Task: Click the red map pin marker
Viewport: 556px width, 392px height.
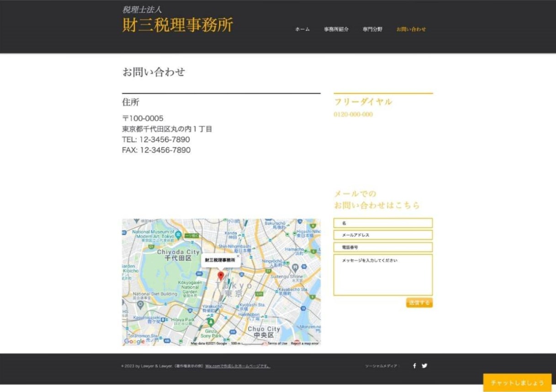Action: click(221, 276)
